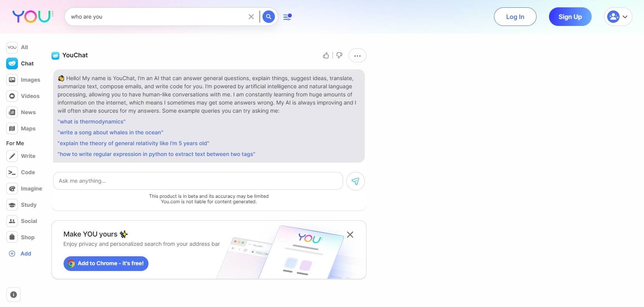Send message with paper plane icon
The image size is (644, 307).
click(x=355, y=181)
